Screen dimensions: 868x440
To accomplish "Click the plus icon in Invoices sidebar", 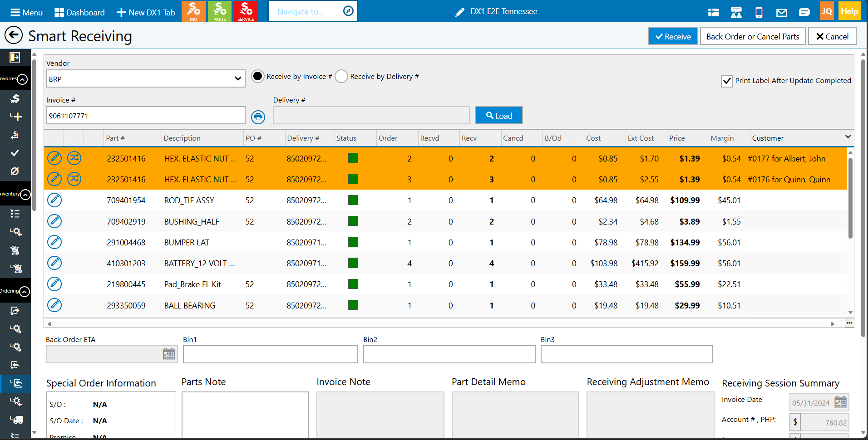I will (x=16, y=117).
